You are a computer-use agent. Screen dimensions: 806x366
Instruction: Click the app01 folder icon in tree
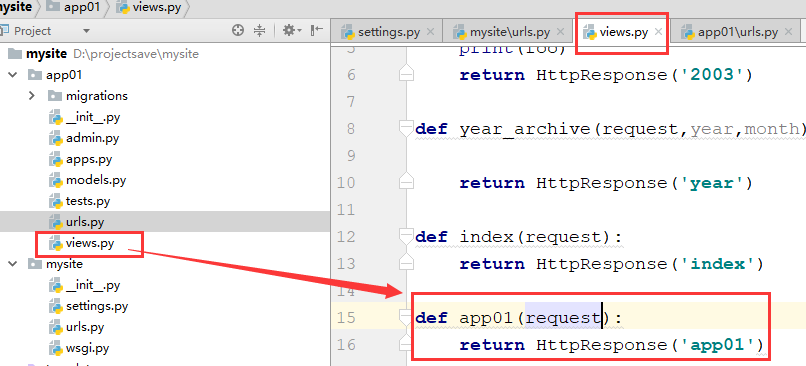pos(34,75)
